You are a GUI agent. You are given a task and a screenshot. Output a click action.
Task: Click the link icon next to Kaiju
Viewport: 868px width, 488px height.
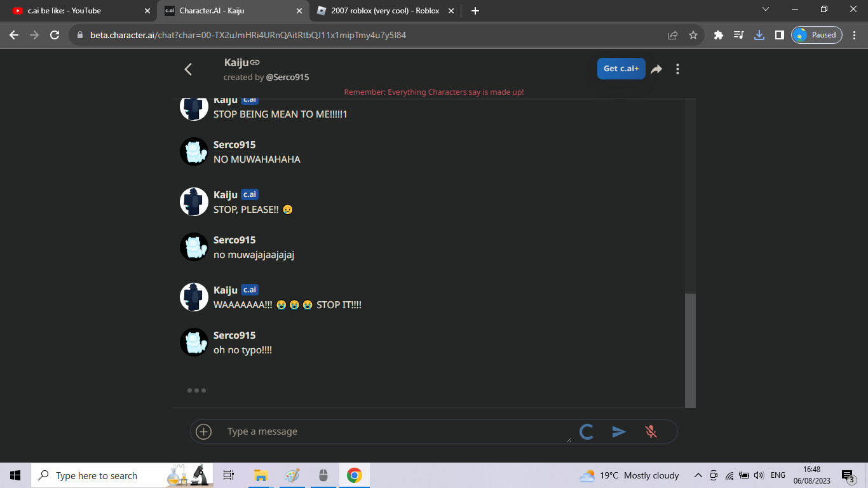(x=255, y=62)
